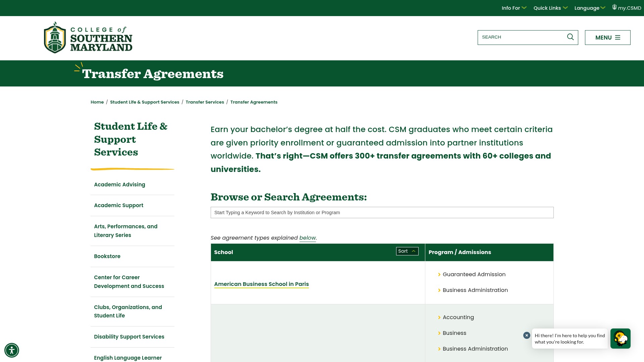Click the Student Life & Support Services heading
644x362 pixels.
pos(130,139)
